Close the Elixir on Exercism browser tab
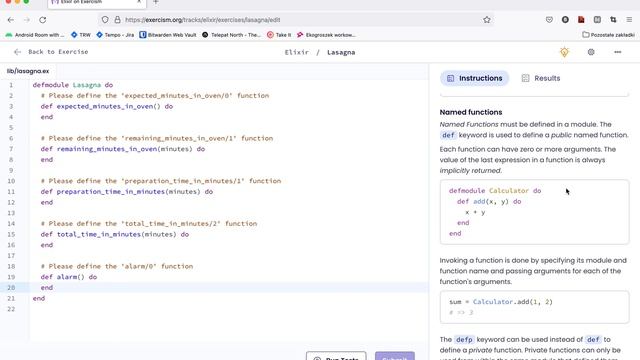This screenshot has height=360, width=640. pos(139,2)
